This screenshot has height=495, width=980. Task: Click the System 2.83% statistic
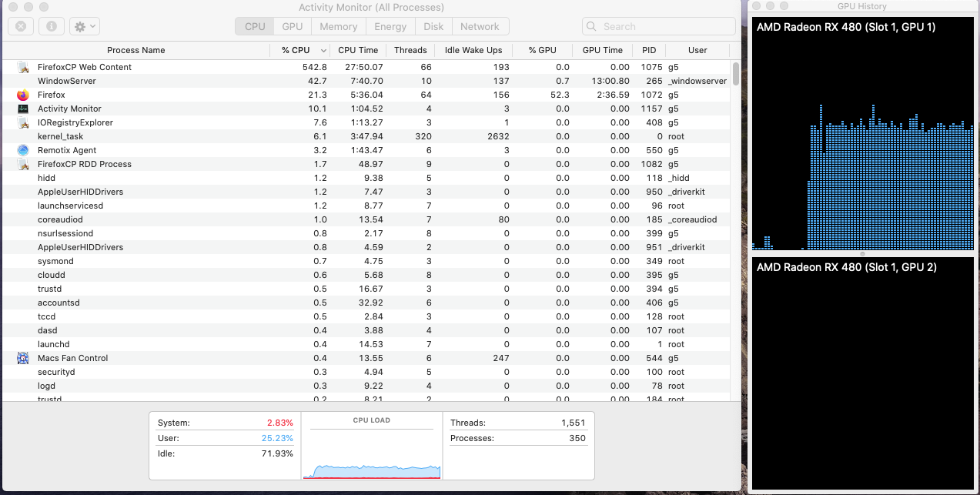click(x=225, y=423)
